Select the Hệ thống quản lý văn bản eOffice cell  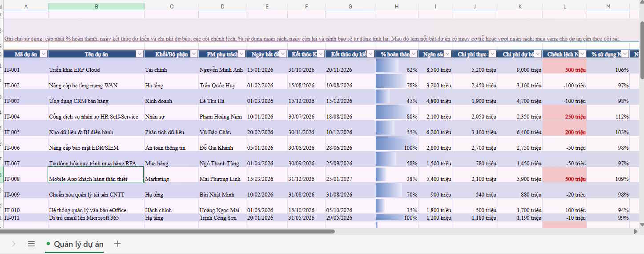pos(96,206)
